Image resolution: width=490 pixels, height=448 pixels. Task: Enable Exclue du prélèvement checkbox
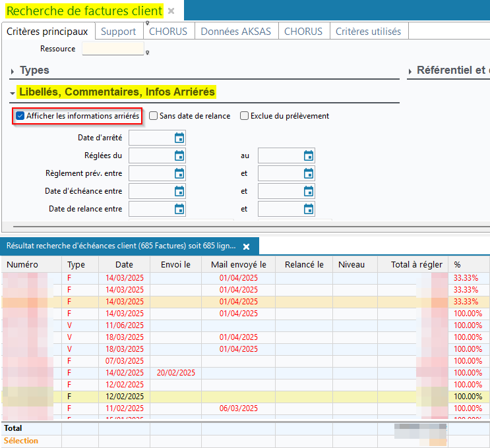click(244, 116)
